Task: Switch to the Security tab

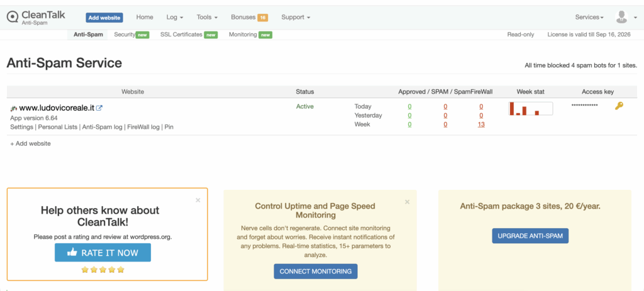Action: [x=131, y=35]
